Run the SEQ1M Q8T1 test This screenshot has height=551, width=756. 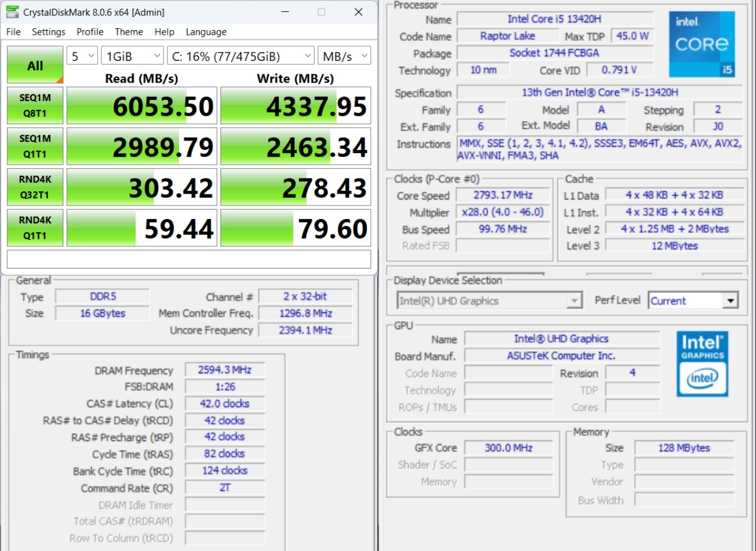pyautogui.click(x=35, y=106)
